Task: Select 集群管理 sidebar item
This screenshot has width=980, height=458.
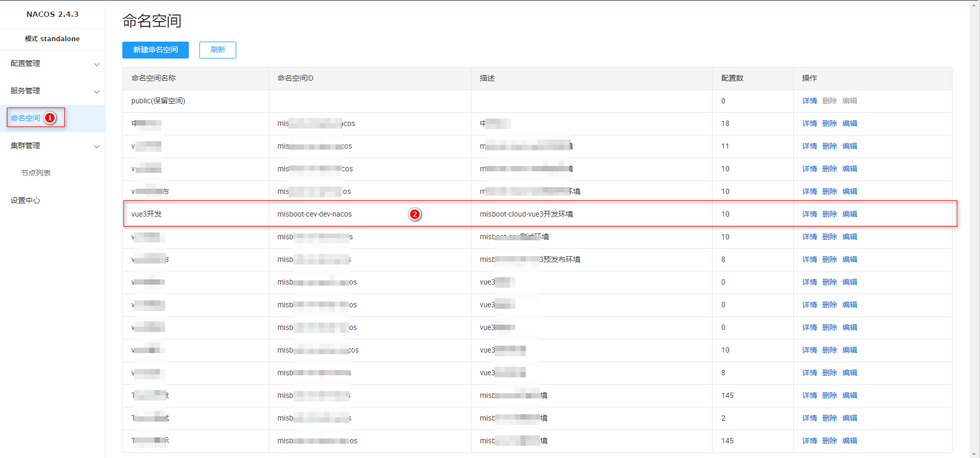Action: (x=25, y=145)
